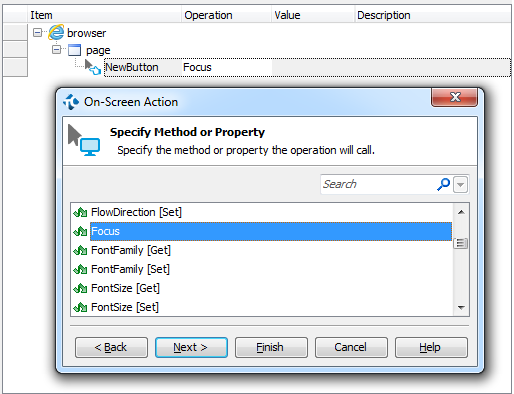514x394 pixels.
Task: Select FontFamily [Get] in the list
Action: pyautogui.click(x=131, y=250)
